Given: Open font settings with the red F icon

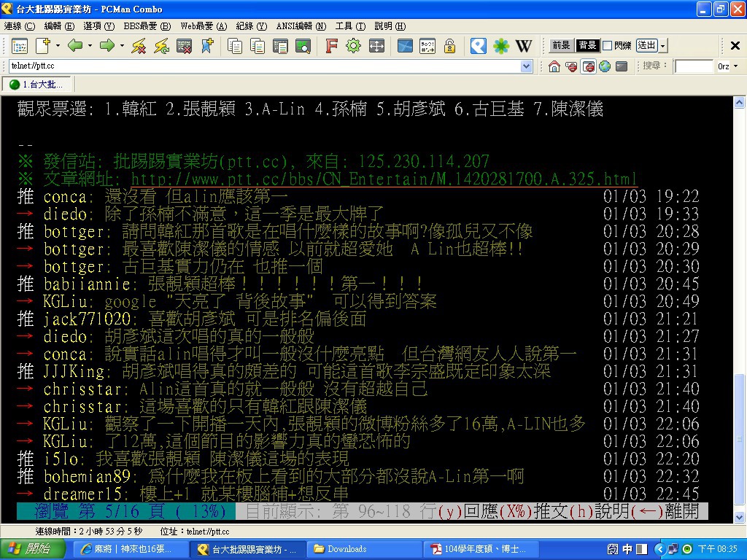Looking at the screenshot, I should [x=331, y=46].
